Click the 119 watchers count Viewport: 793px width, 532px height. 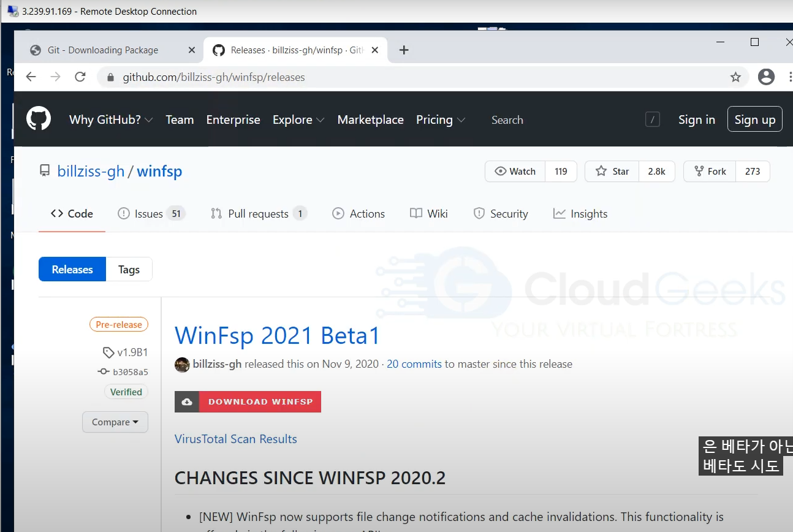(x=561, y=172)
